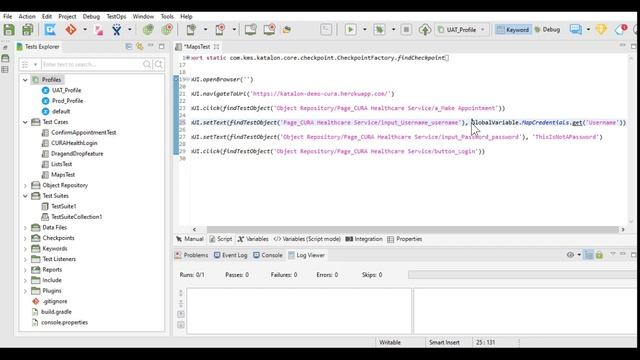Click the Save icon in toolbar

(x=9, y=29)
